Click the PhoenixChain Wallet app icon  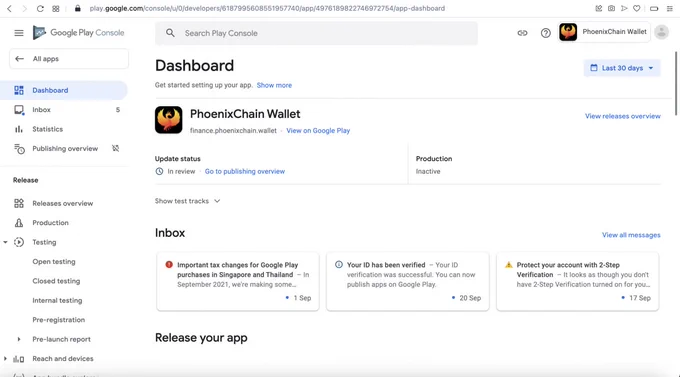coord(169,120)
